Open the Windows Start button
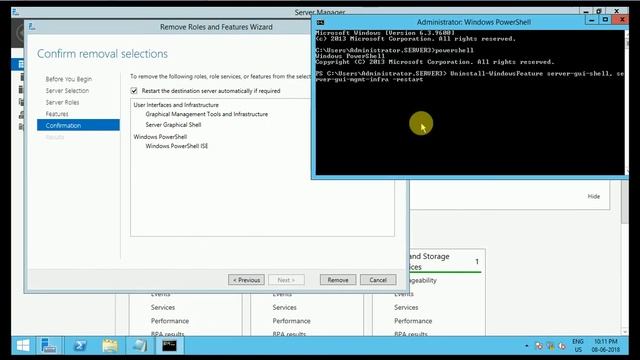The height and width of the screenshot is (360, 640). (x=23, y=346)
